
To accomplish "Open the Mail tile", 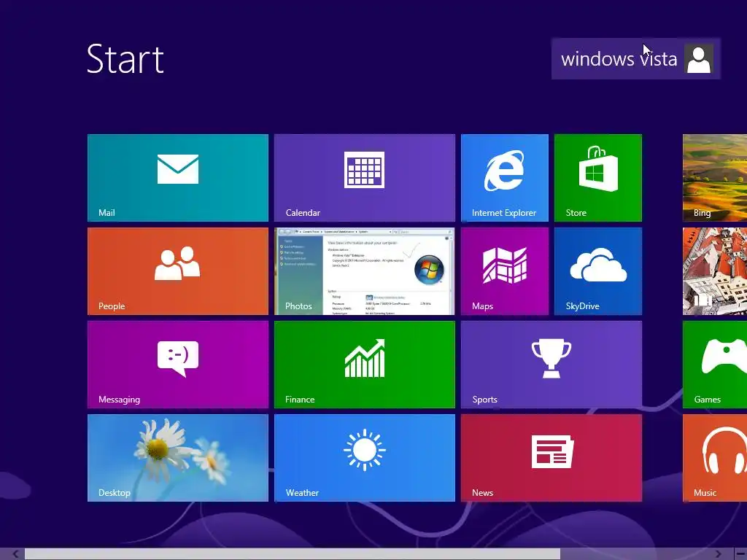I will 178,178.
